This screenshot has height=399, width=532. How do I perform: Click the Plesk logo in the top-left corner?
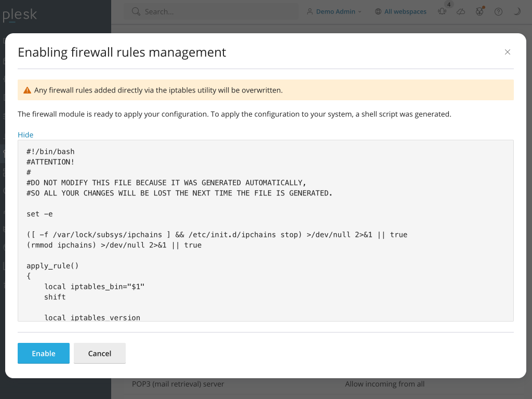coord(21,15)
